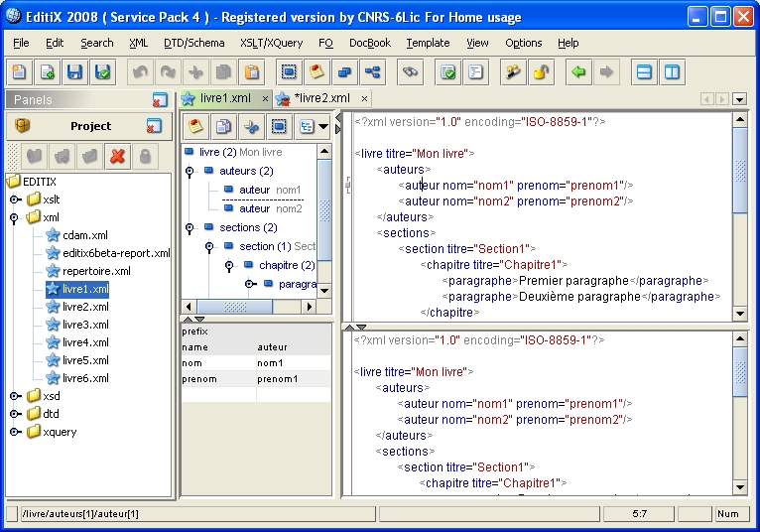Click the vertical split editor icon

(x=672, y=72)
